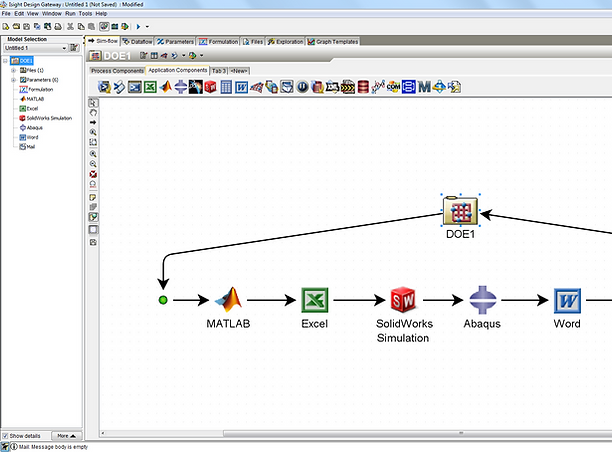Switch to the Formulation tab
Viewport: 612px width, 452px height.
[x=219, y=41]
